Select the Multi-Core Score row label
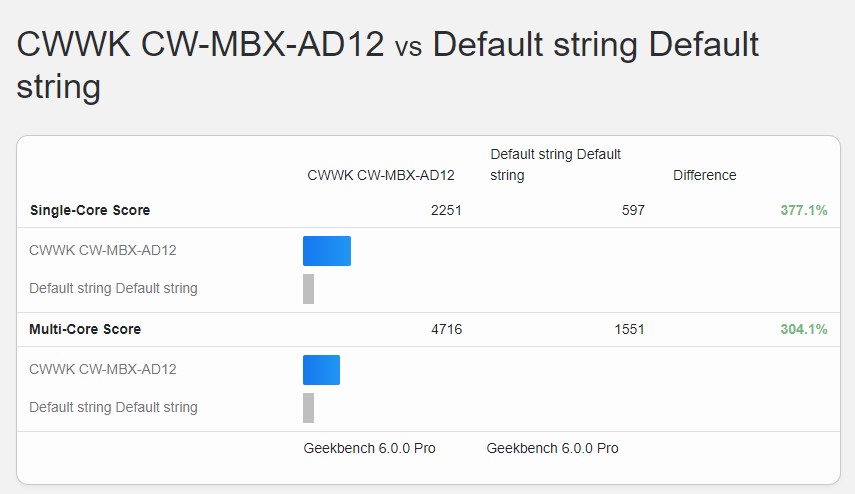 coord(85,329)
